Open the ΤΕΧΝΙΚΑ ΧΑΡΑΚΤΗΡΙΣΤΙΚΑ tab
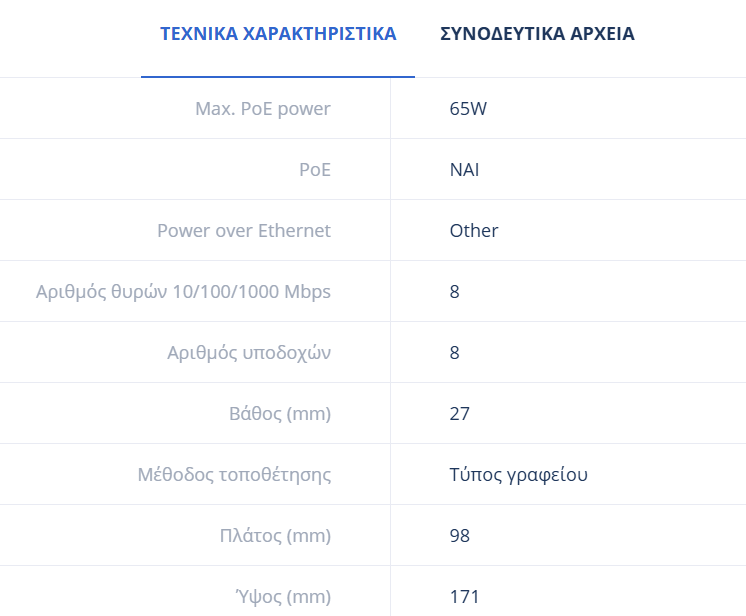This screenshot has height=616, width=746. click(278, 34)
